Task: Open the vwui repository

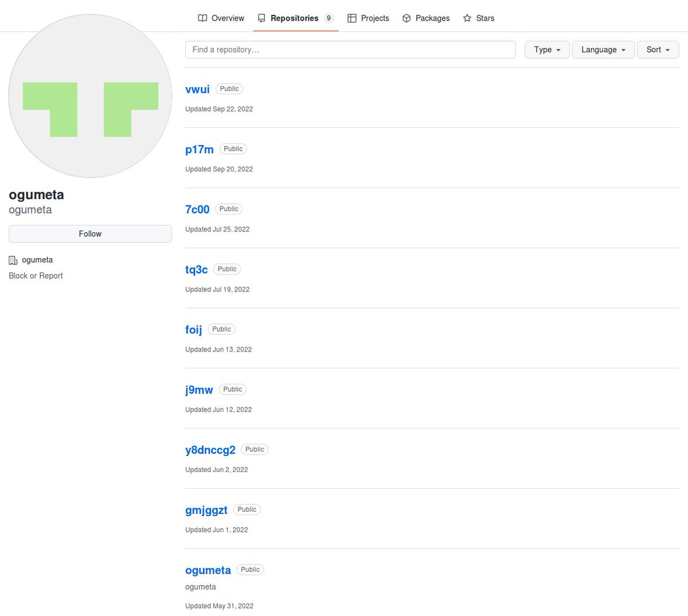Action: [197, 89]
